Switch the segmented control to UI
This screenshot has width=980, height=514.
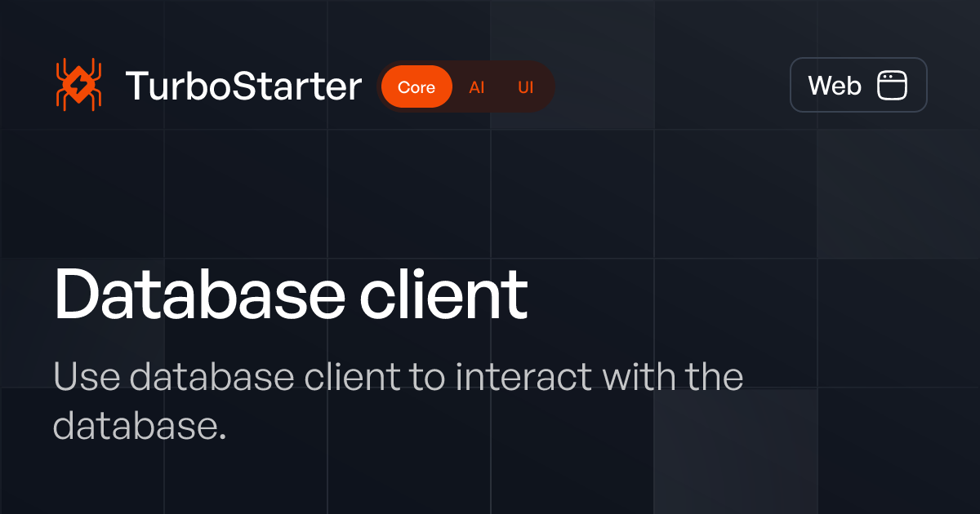click(x=526, y=86)
